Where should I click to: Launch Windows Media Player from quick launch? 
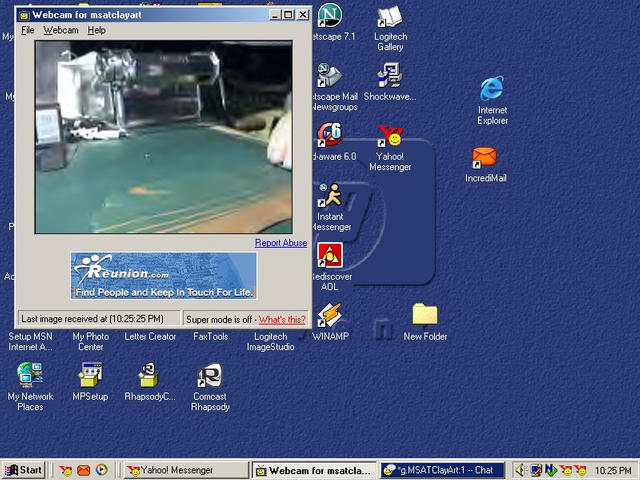pos(102,471)
